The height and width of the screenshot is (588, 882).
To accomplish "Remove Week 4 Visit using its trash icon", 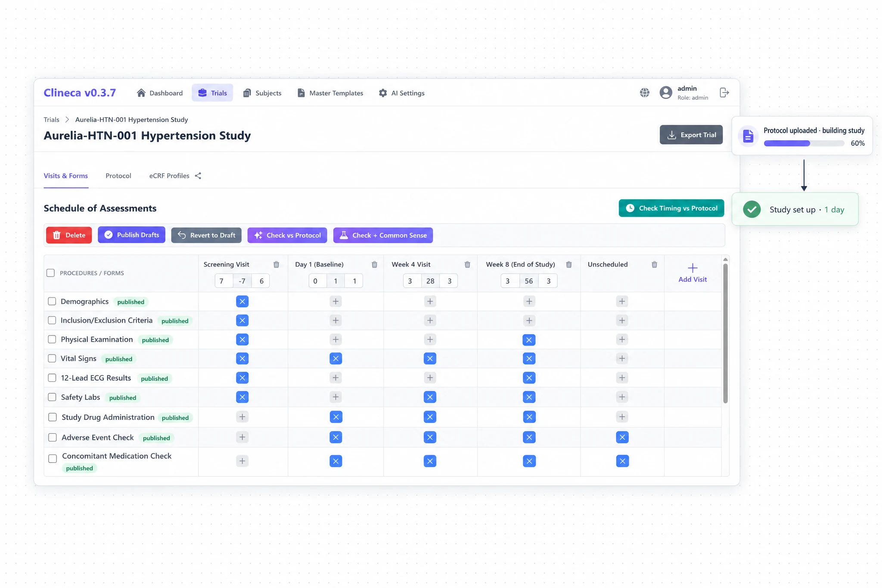I will (x=468, y=264).
